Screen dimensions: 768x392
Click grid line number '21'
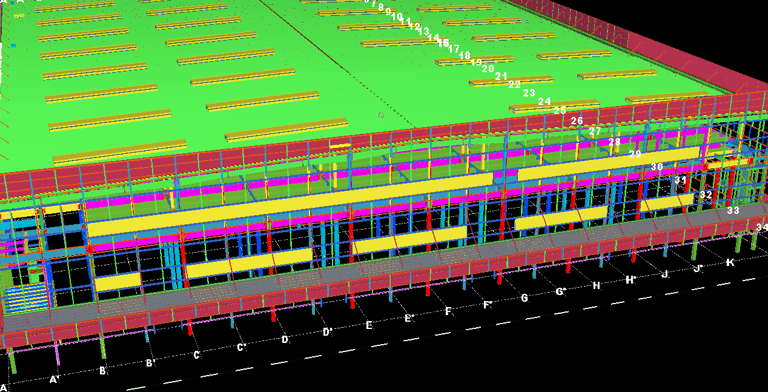pos(501,76)
